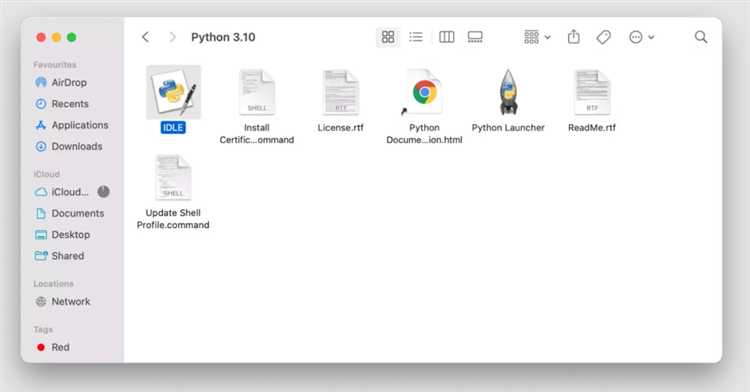Minimize the window with yellow button
The width and height of the screenshot is (750, 392).
click(56, 37)
